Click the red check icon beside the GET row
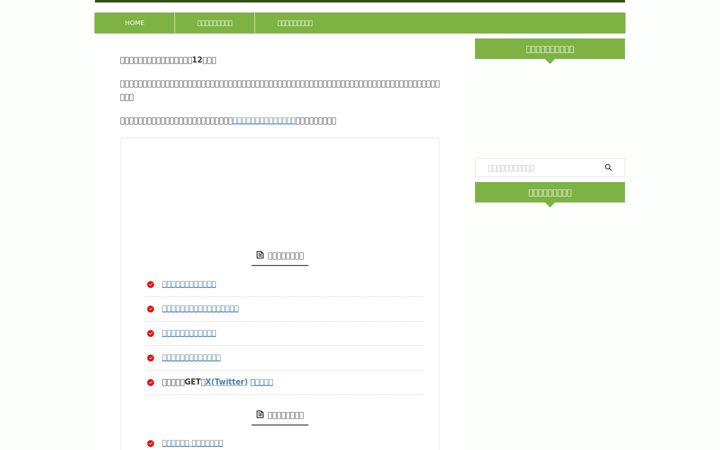This screenshot has height=450, width=720. click(x=151, y=382)
